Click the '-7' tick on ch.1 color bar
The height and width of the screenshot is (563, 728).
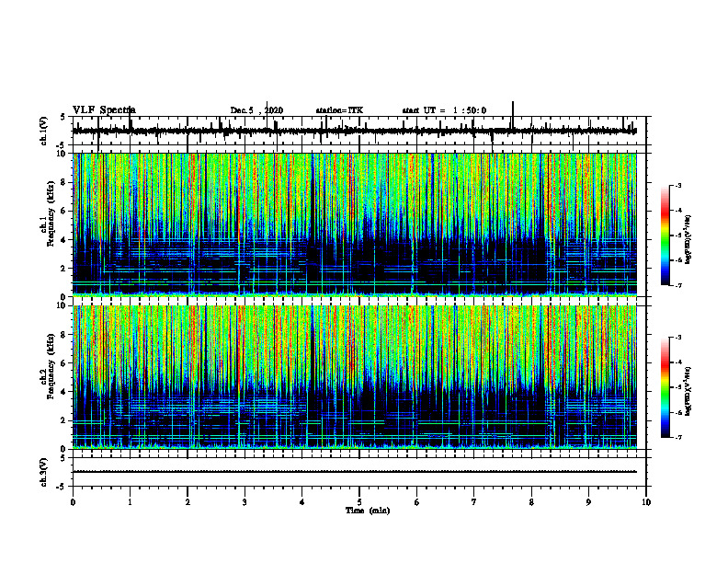tap(678, 285)
